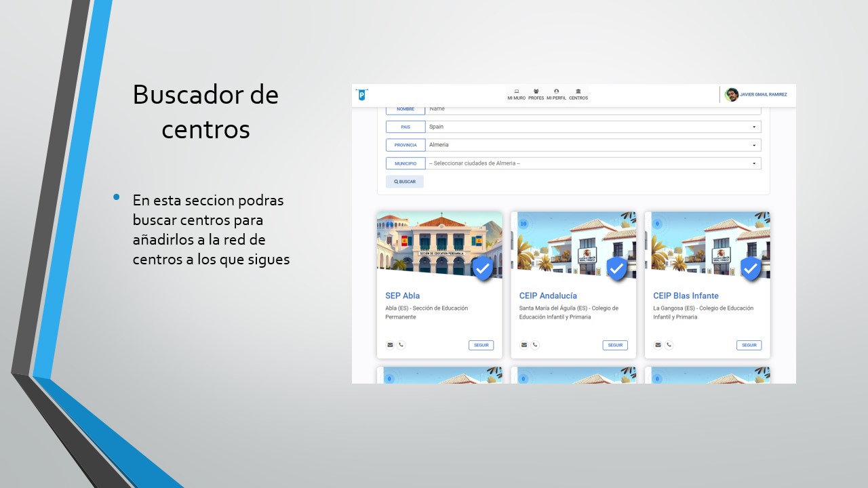Click the Municipio field label

(406, 163)
